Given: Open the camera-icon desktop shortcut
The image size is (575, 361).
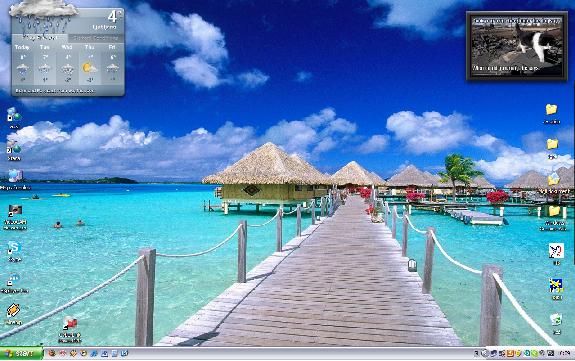Looking at the screenshot, I should tap(15, 216).
